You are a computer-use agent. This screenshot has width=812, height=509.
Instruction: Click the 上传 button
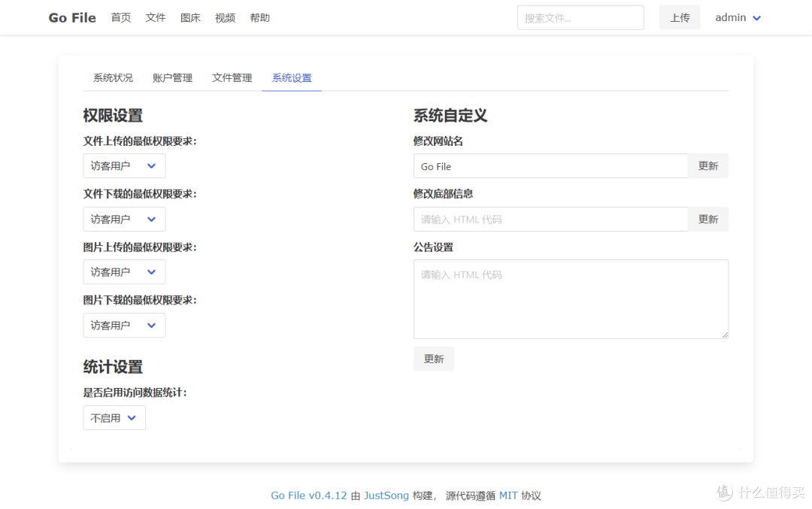click(x=679, y=17)
